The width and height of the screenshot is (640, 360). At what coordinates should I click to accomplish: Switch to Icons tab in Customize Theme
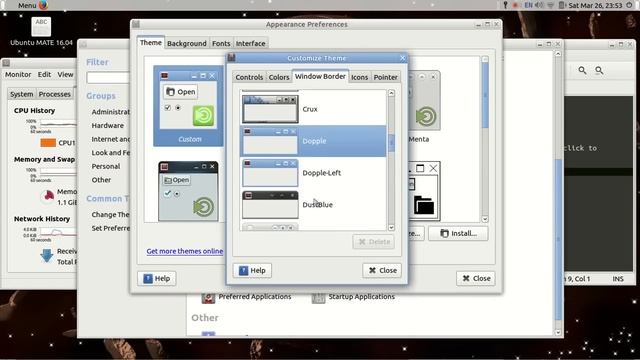pos(359,77)
